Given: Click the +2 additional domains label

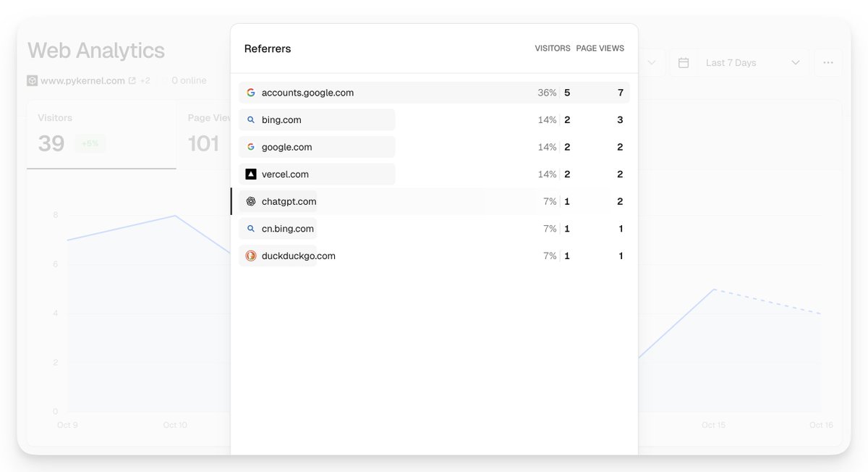Looking at the screenshot, I should pos(145,80).
